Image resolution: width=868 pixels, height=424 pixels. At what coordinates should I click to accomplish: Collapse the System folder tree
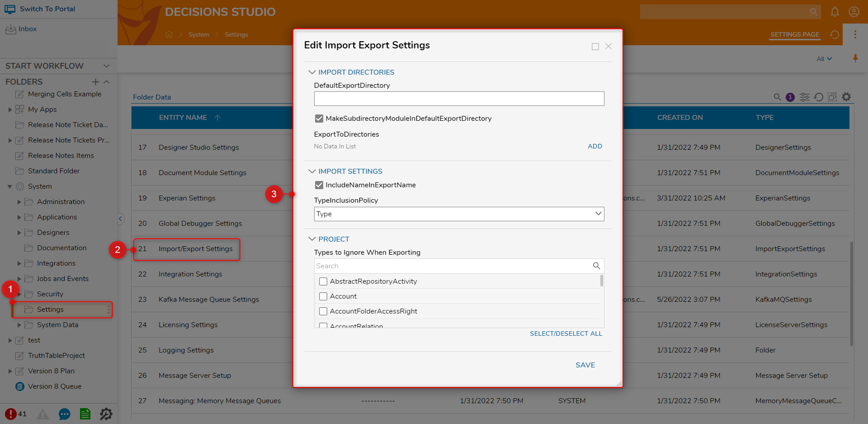pyautogui.click(x=9, y=186)
